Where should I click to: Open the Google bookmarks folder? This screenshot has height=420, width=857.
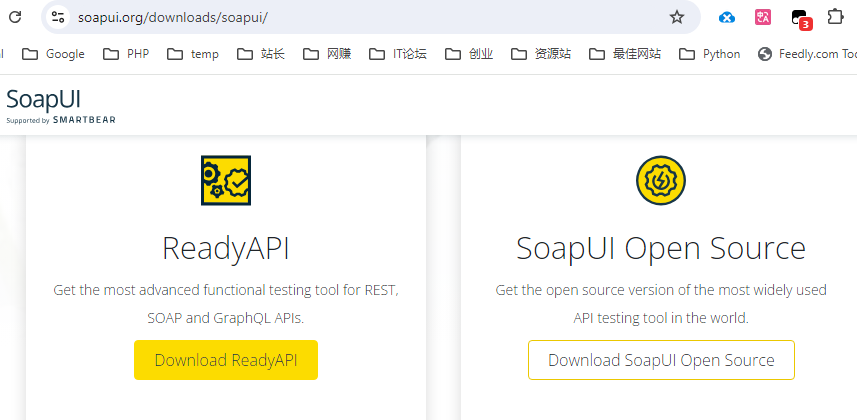pyautogui.click(x=54, y=54)
